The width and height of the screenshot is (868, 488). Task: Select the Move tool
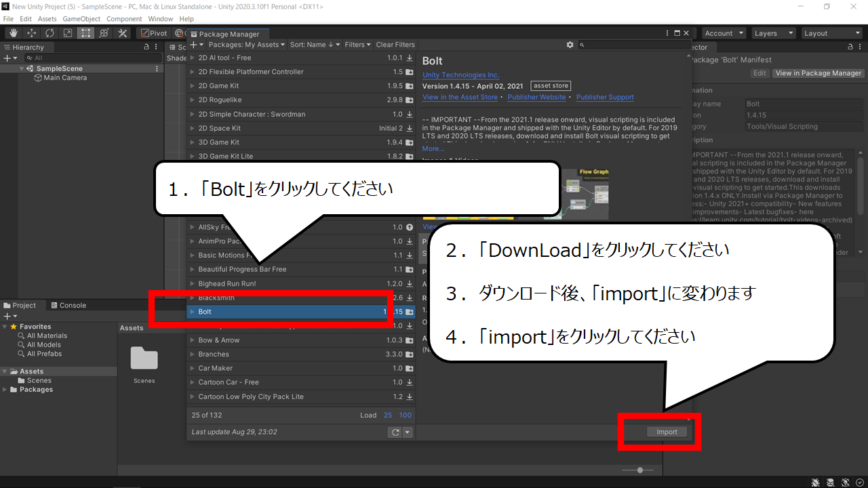click(31, 33)
